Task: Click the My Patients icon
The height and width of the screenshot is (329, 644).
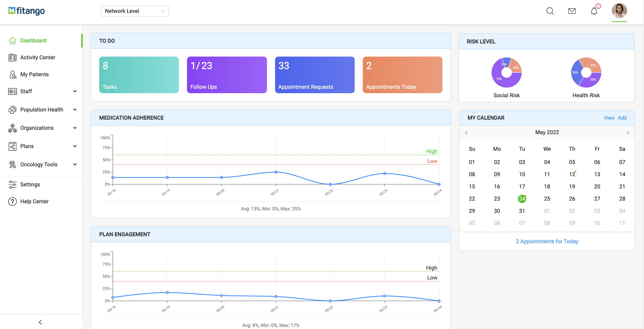Action: (13, 75)
